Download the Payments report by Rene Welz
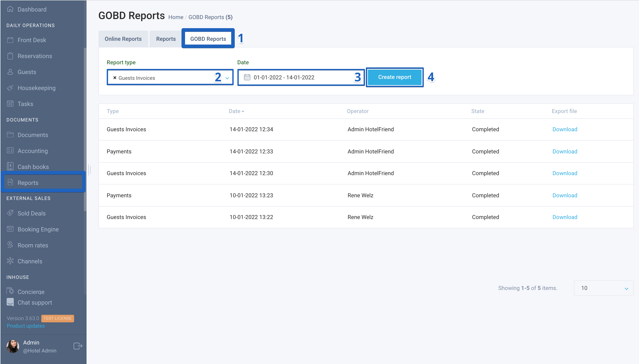The image size is (639, 364). tap(564, 195)
